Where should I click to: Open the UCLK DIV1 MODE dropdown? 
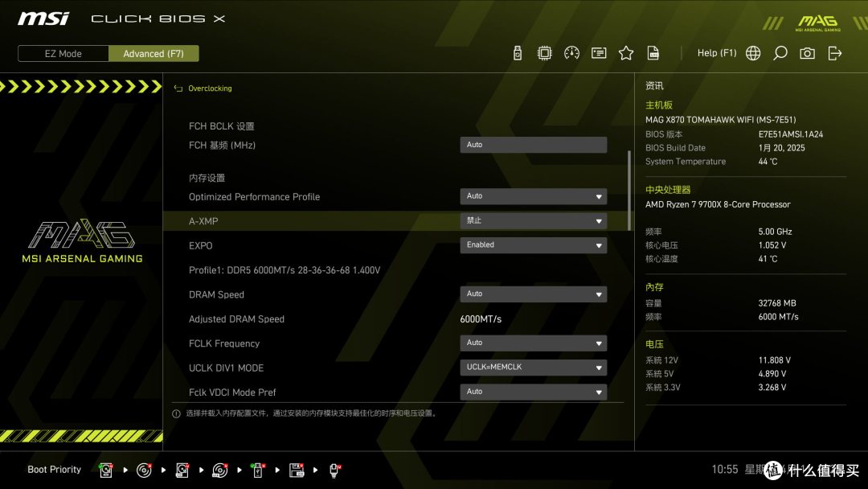click(x=533, y=368)
